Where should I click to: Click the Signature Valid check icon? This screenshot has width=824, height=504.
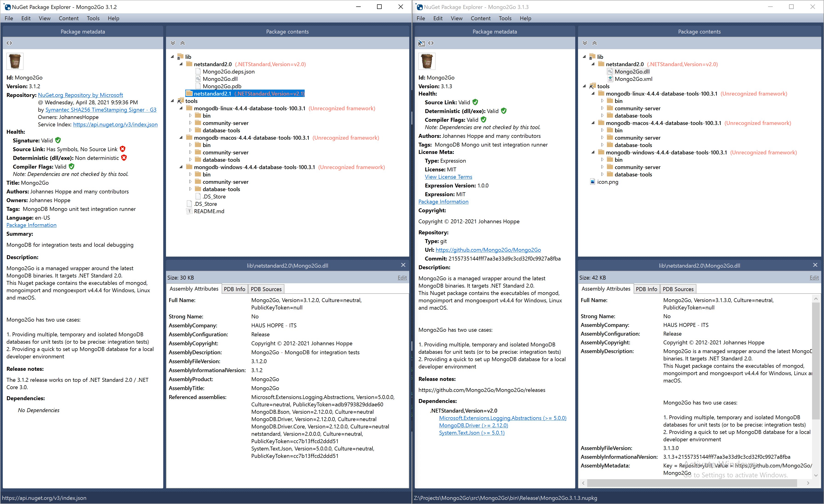coord(58,140)
